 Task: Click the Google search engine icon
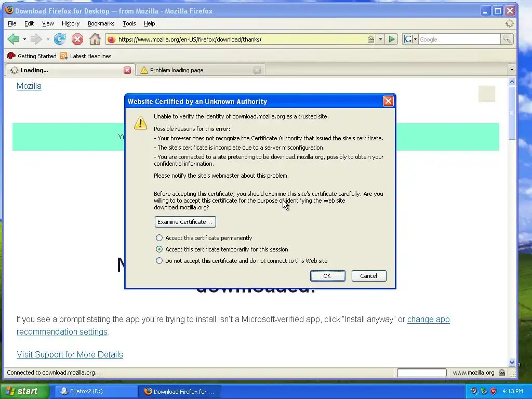pos(408,39)
